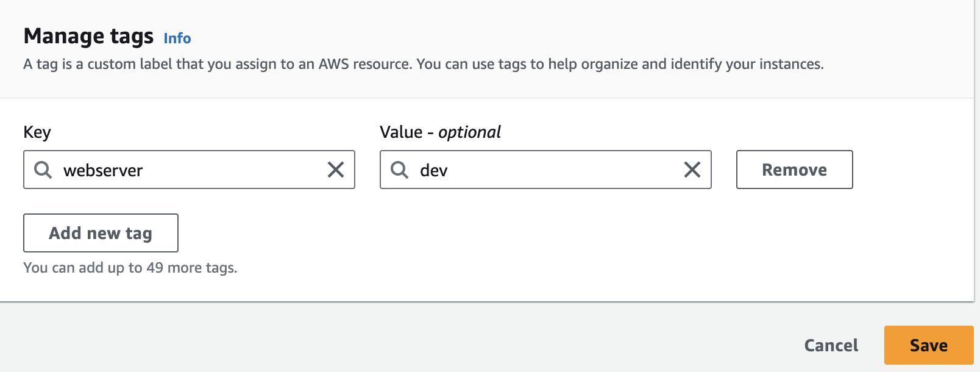Image resolution: width=980 pixels, height=372 pixels.
Task: Click the X icon beside dev
Action: tap(692, 170)
